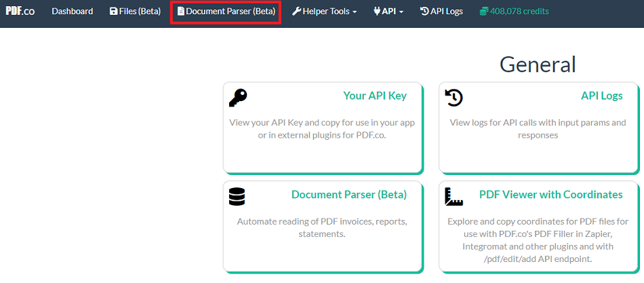Click the plug icon beside API
The width and height of the screenshot is (644, 283).
[x=377, y=12]
